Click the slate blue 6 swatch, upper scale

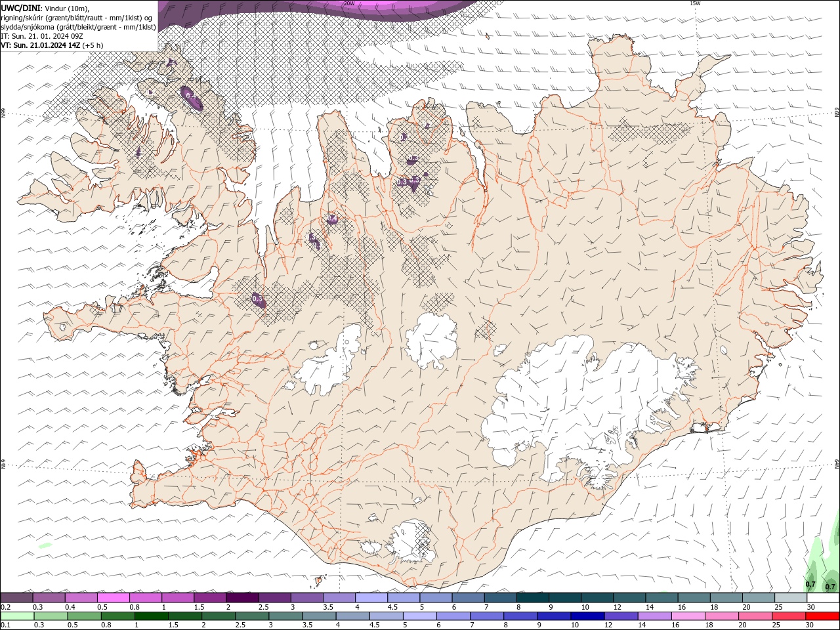469,598
